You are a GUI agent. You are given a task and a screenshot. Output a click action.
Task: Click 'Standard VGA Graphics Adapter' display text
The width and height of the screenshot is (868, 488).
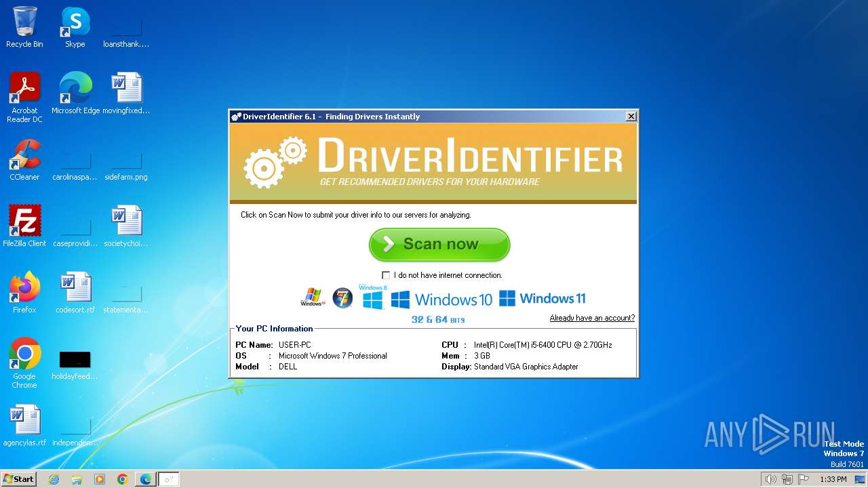pyautogui.click(x=526, y=367)
